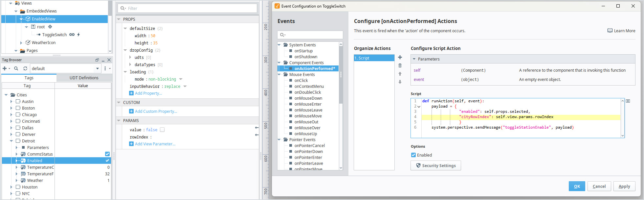Screen dimensions: 644x200
Task: Click the move action down arrow
Action: (400, 82)
